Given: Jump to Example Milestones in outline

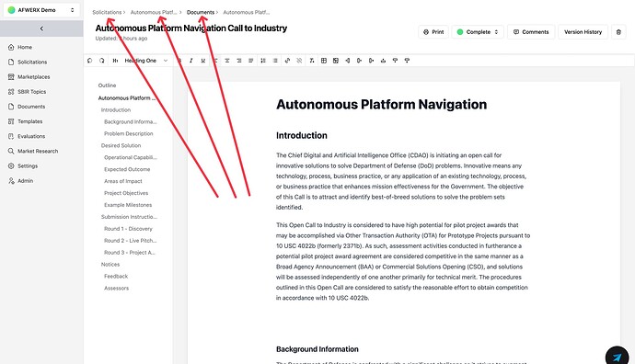Looking at the screenshot, I should tap(128, 205).
